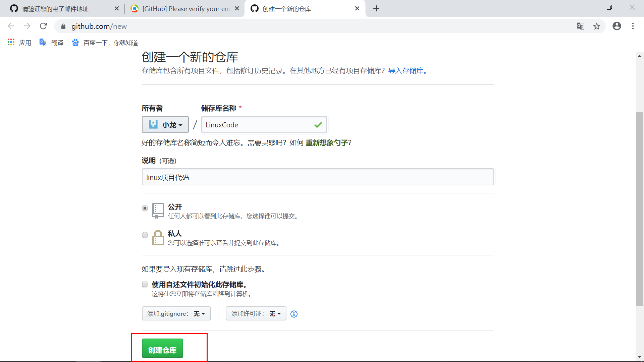This screenshot has width=644, height=362.
Task: Open the Baidu paw bookmark
Action: (75, 43)
